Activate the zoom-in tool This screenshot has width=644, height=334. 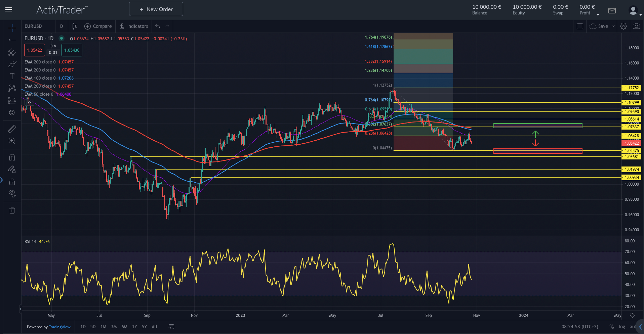[x=12, y=141]
